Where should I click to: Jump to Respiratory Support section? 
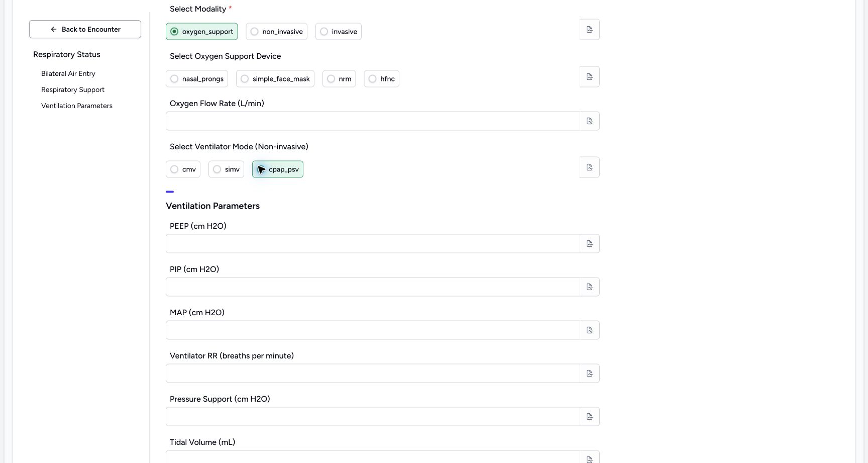pyautogui.click(x=73, y=89)
